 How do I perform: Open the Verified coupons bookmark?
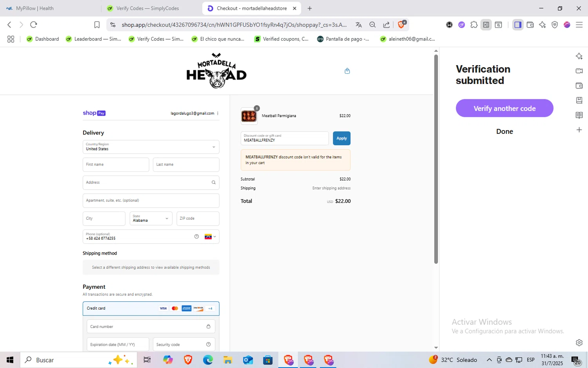[281, 39]
